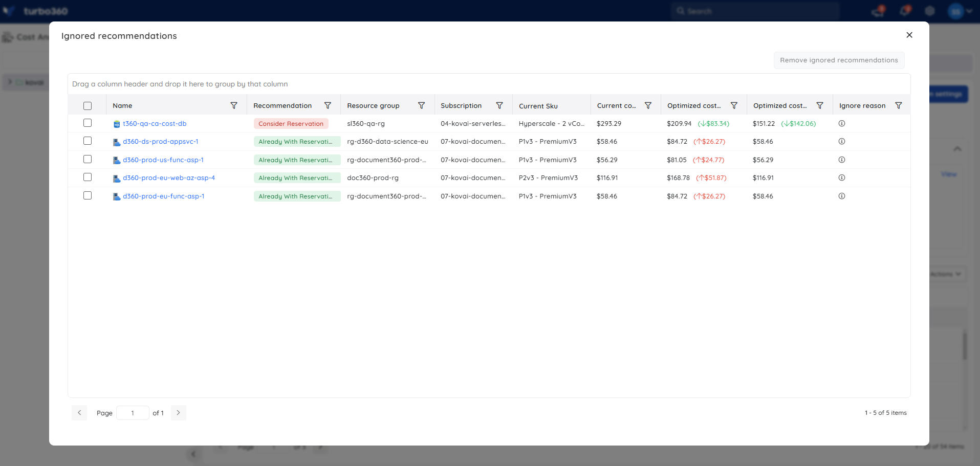Close the Ignored recommendations dialog
The height and width of the screenshot is (466, 980).
[909, 35]
